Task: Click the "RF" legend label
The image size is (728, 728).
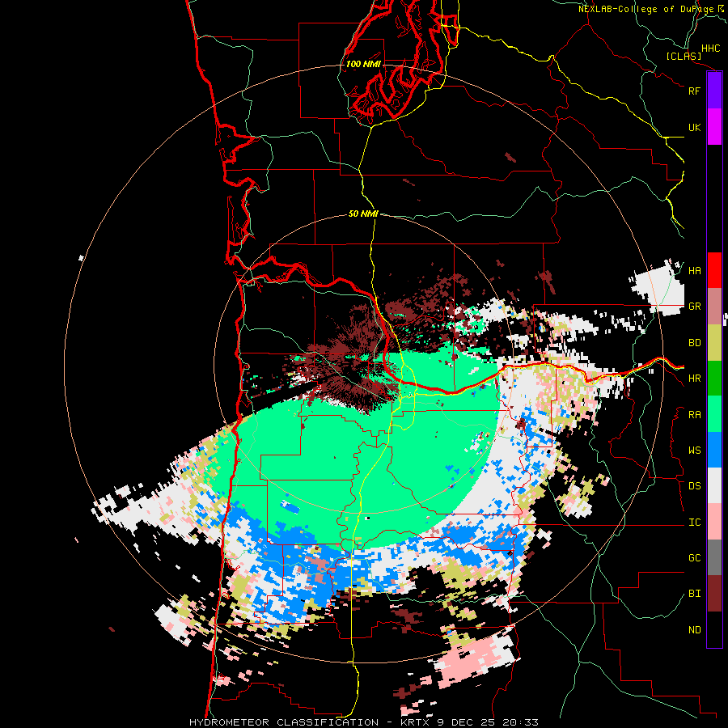Action: point(694,91)
